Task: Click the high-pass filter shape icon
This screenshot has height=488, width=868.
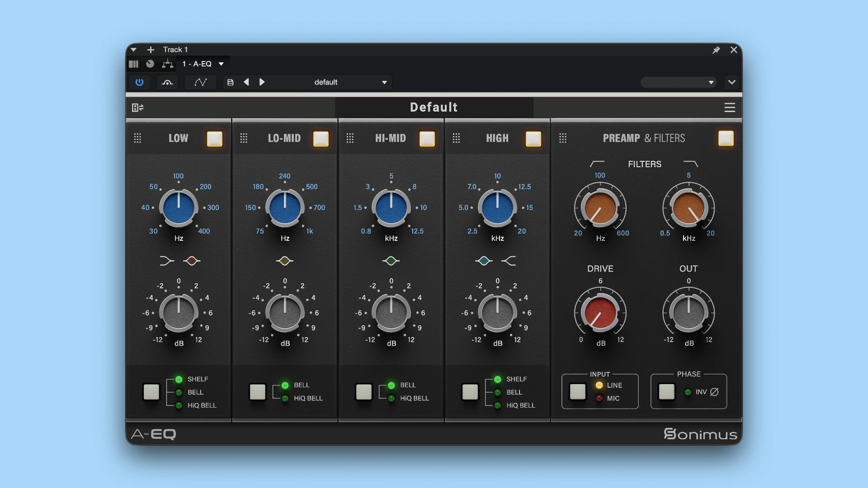Action: [597, 164]
